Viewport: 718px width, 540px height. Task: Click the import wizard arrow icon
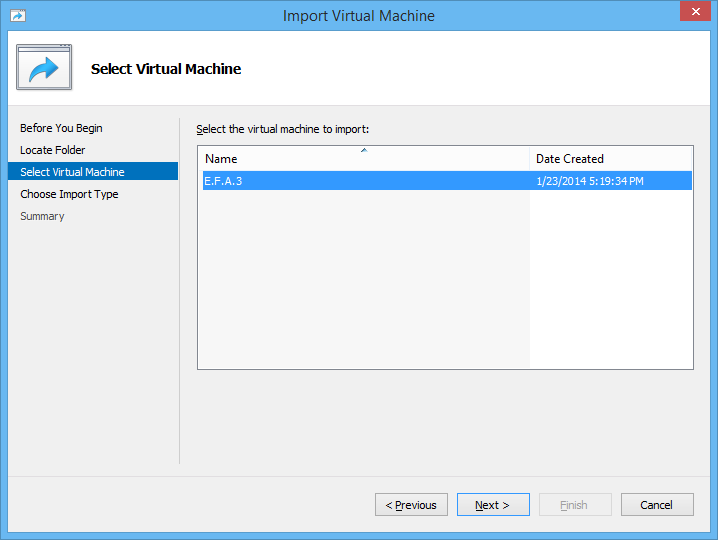(44, 68)
